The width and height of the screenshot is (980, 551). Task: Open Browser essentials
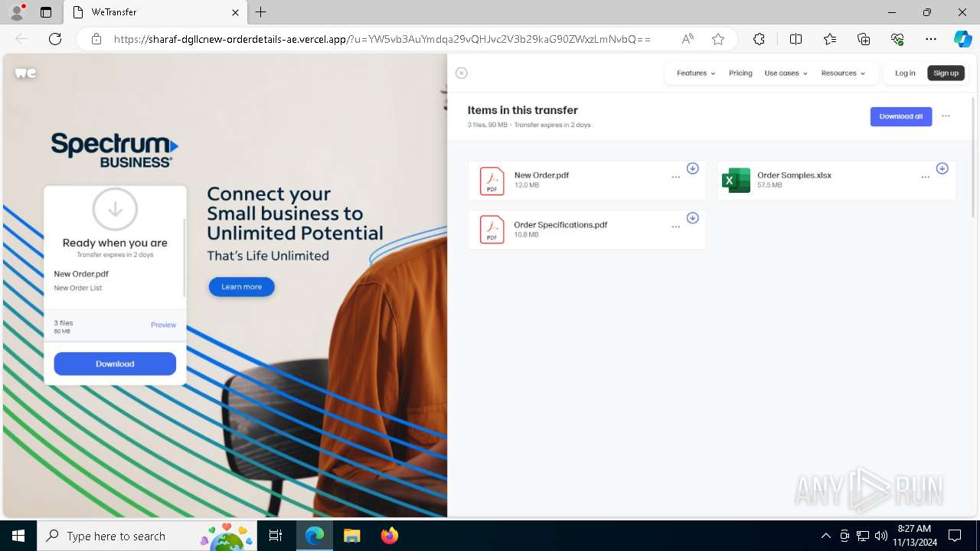897,39
